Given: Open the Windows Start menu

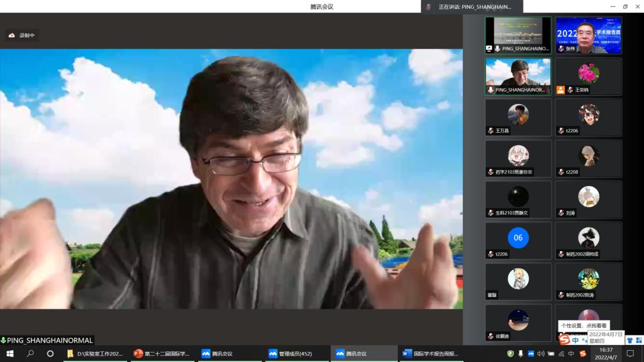Looking at the screenshot, I should pyautogui.click(x=10, y=354).
